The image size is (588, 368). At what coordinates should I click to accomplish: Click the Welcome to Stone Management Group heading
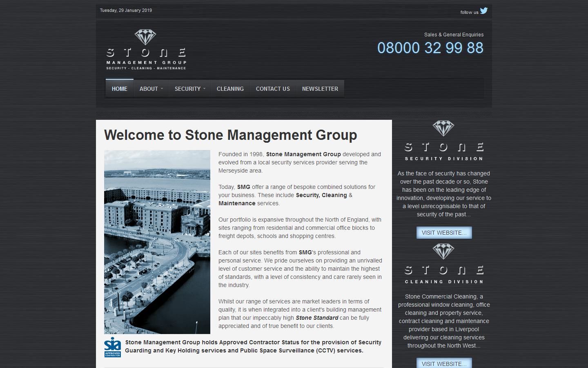coord(230,135)
